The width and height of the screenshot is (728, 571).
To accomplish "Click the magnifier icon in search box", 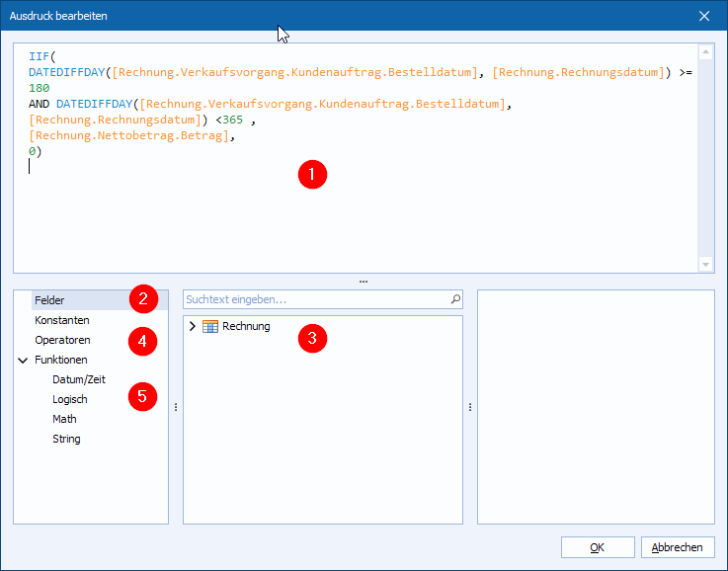I will (454, 298).
